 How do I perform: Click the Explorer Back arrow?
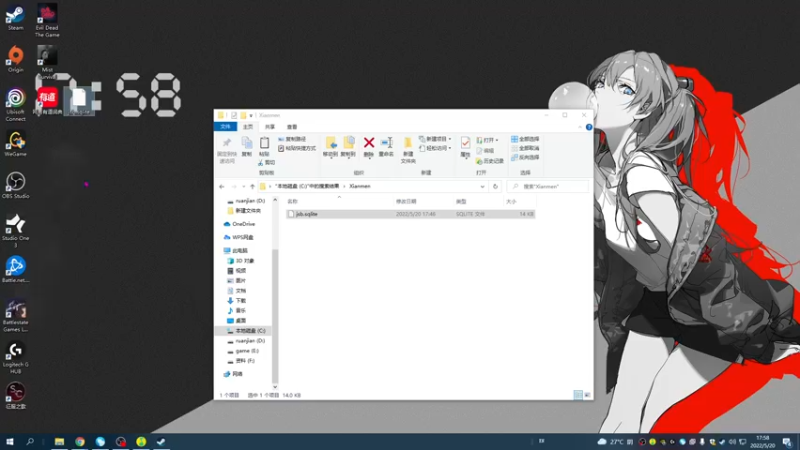pyautogui.click(x=222, y=187)
